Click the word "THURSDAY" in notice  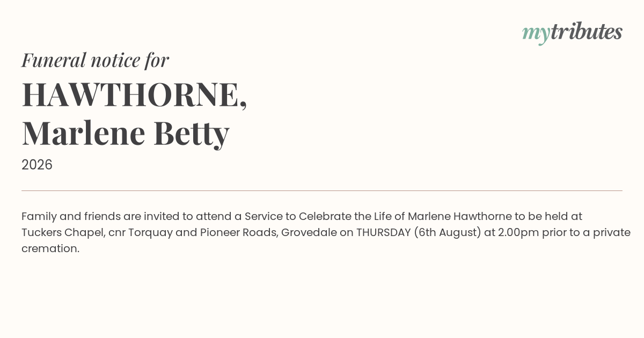point(384,233)
